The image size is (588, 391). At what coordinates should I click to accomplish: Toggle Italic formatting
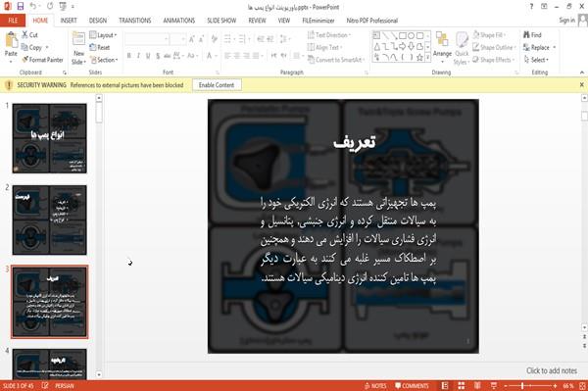(x=138, y=56)
